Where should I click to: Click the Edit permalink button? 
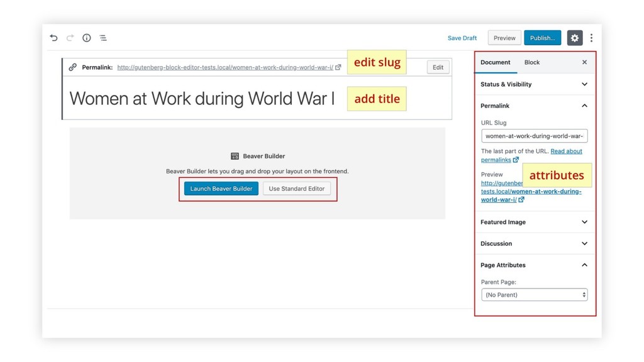click(x=438, y=67)
